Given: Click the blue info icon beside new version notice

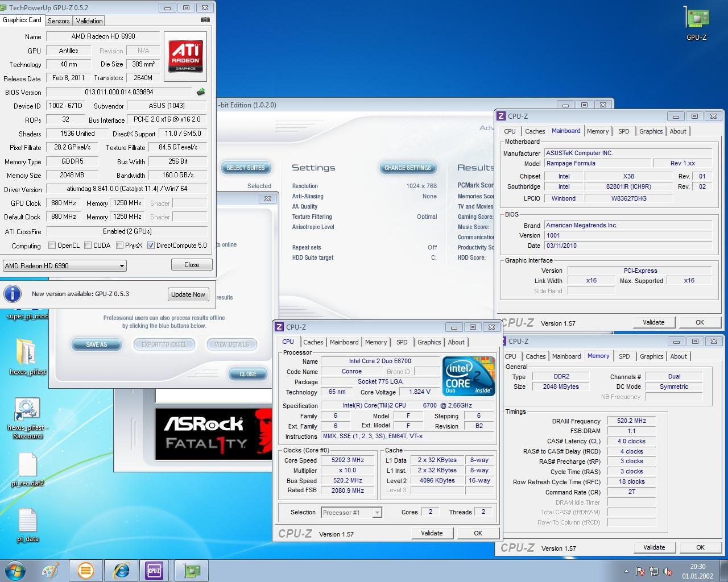Looking at the screenshot, I should (13, 294).
